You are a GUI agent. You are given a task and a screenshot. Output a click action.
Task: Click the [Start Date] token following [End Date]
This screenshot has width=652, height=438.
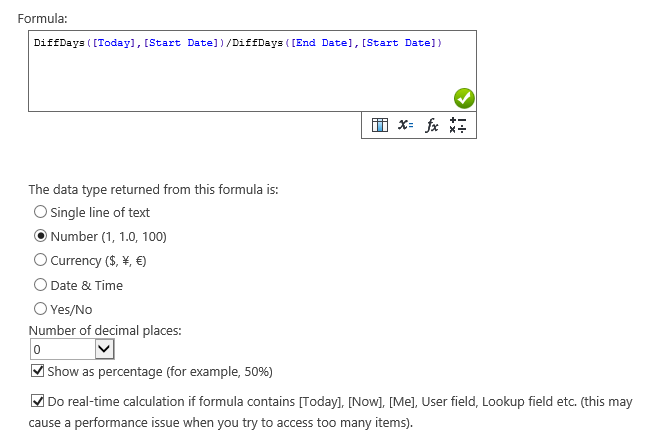(x=399, y=43)
